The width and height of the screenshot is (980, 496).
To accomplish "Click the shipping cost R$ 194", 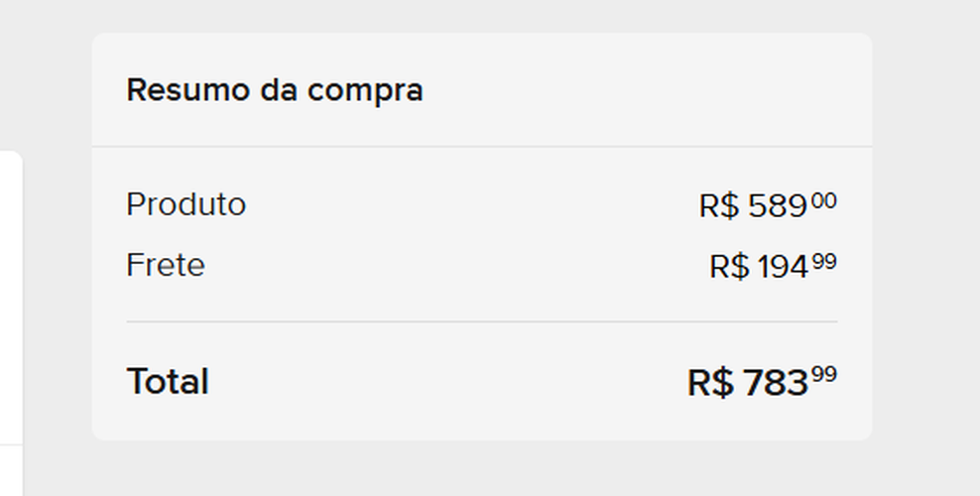I will point(772,266).
